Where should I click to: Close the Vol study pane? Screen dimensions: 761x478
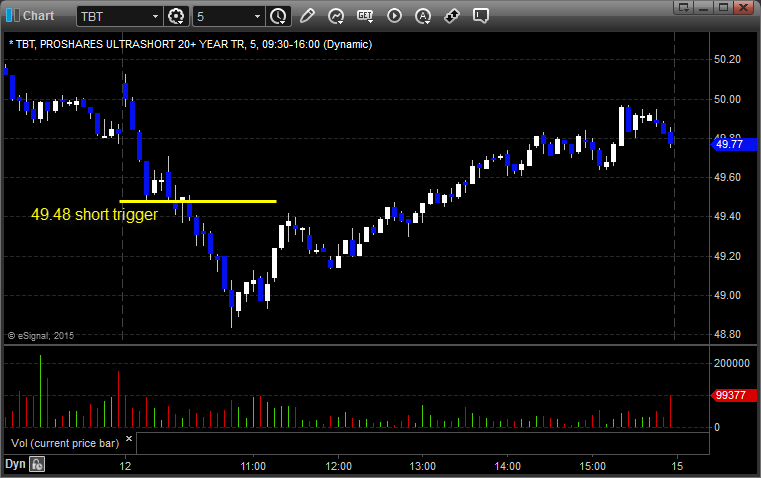point(129,439)
